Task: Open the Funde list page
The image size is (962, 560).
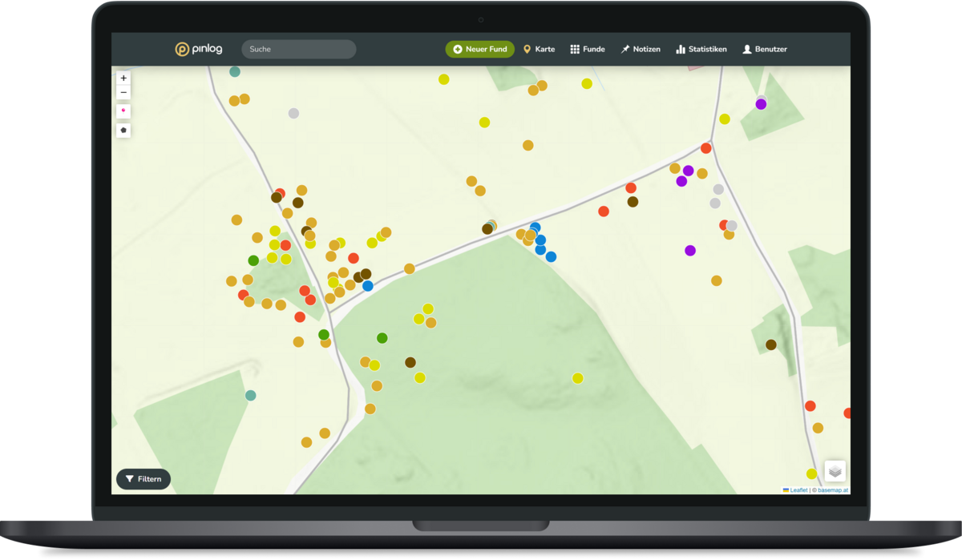Action: [x=588, y=49]
